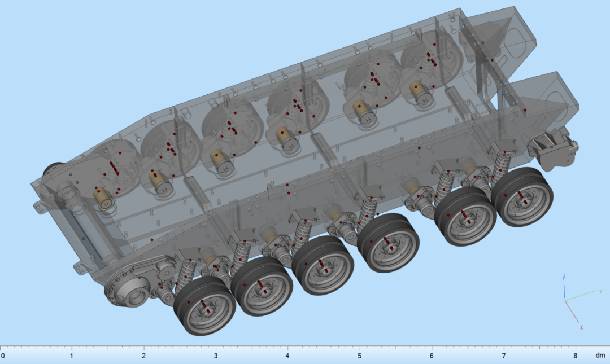Click ruler mark '5'
Viewport: 610px width, 364px height.
coord(359,356)
